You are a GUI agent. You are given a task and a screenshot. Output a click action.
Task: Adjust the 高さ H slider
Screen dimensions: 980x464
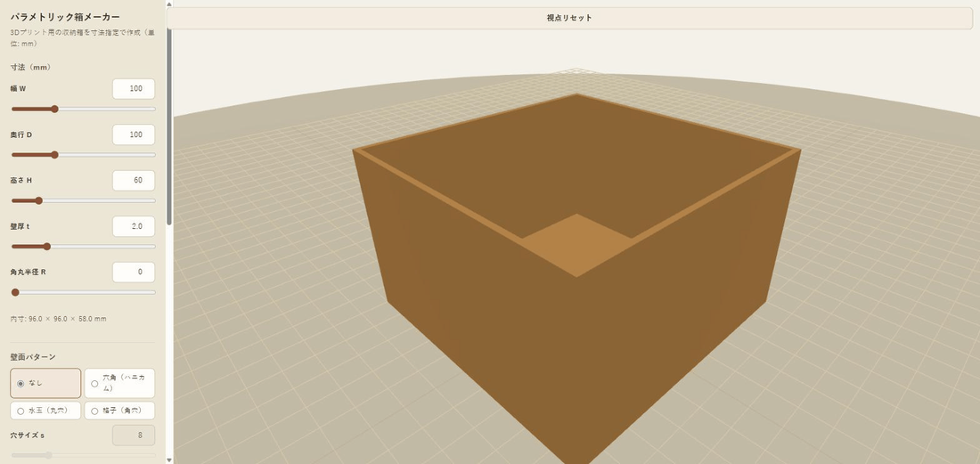tap(83, 200)
